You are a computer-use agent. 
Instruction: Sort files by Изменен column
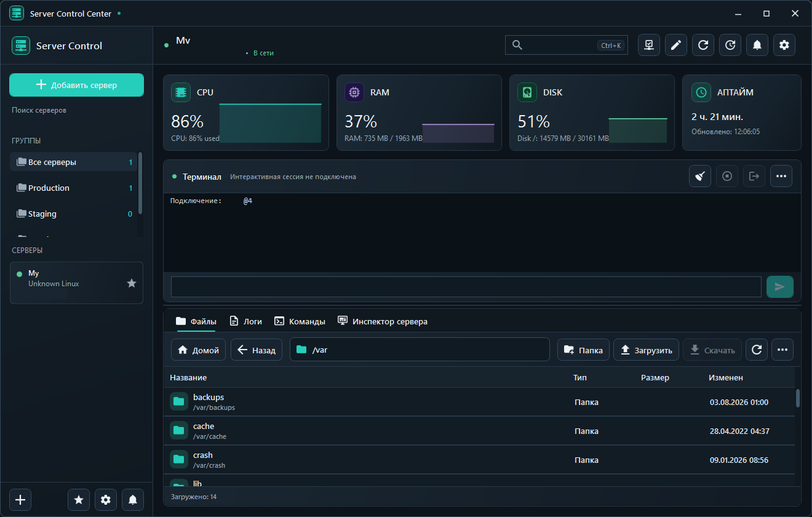pyautogui.click(x=726, y=377)
